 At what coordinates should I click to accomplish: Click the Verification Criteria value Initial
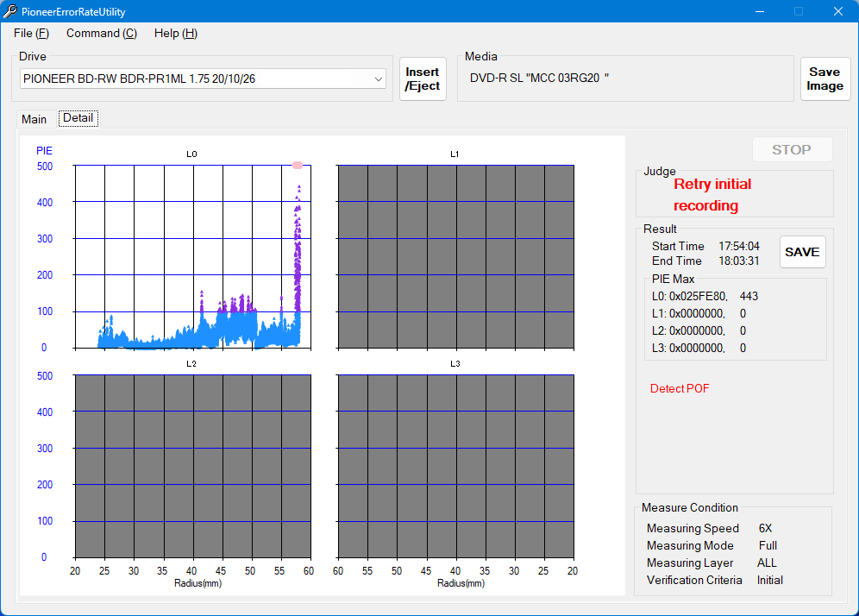[769, 580]
